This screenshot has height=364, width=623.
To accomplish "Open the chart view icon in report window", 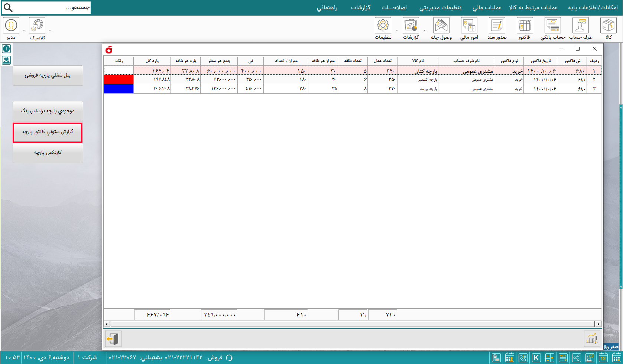I will tap(591, 339).
